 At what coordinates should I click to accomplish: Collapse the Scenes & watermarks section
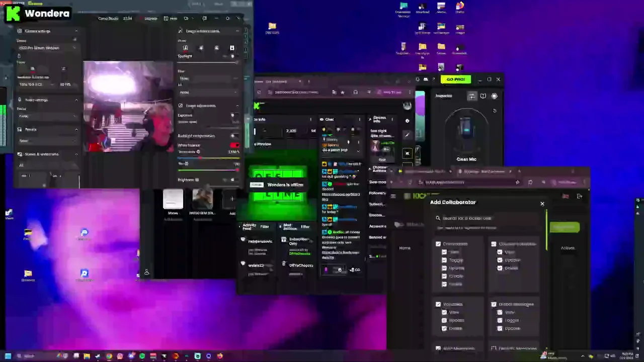(76, 154)
